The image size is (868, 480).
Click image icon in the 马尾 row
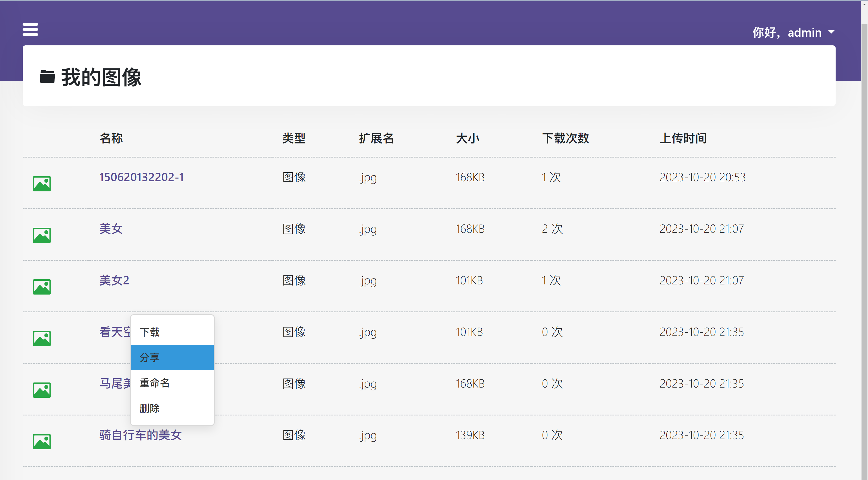(42, 390)
